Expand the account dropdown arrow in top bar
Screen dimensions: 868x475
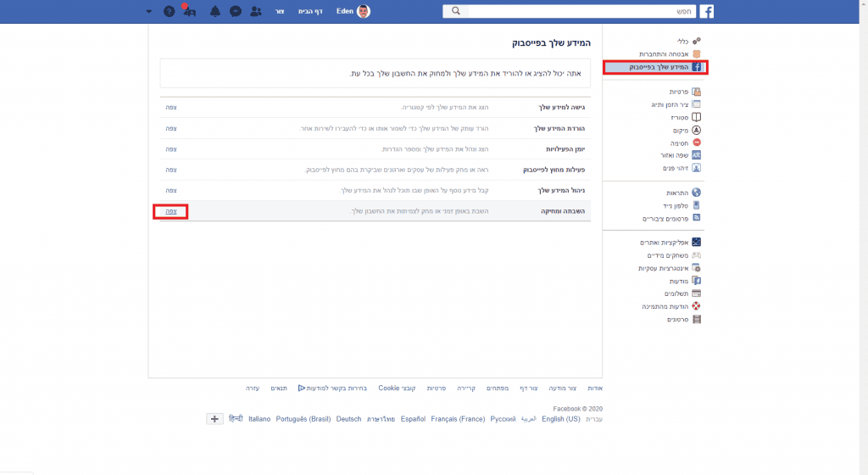[149, 11]
